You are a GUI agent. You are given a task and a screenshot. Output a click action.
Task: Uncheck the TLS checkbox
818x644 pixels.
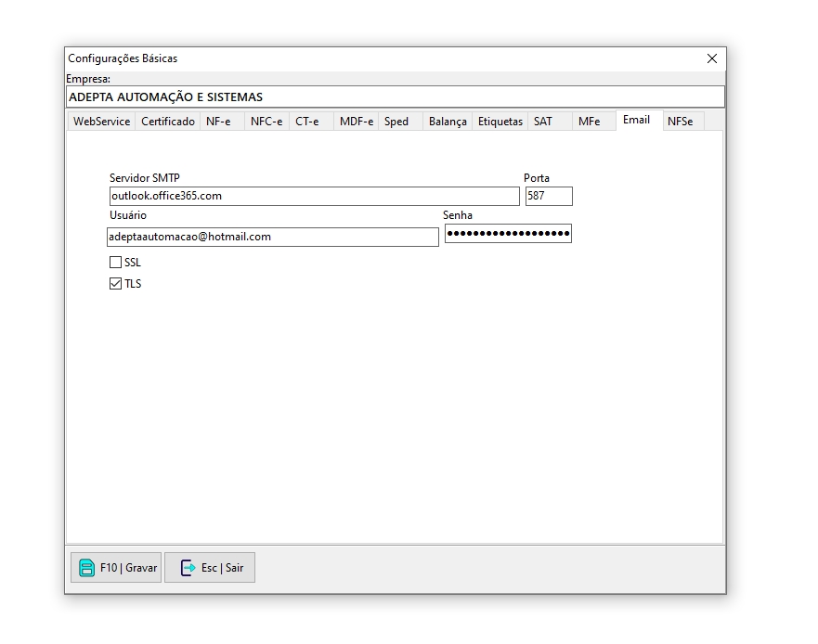[116, 284]
